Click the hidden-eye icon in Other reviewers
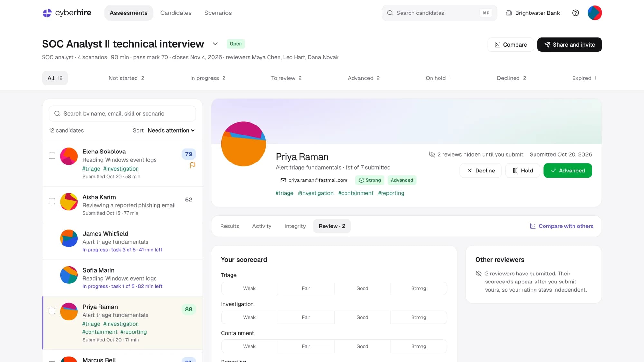The height and width of the screenshot is (362, 644). (478, 274)
